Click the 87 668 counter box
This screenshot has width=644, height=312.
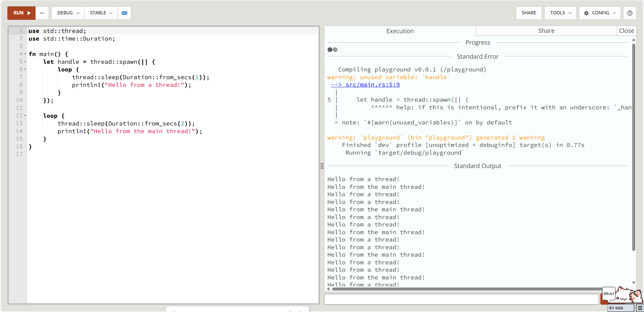pos(620,308)
